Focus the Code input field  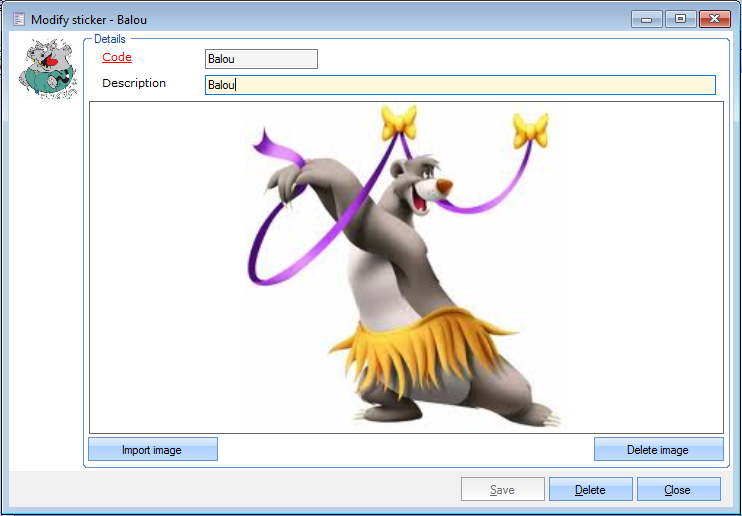tap(261, 59)
